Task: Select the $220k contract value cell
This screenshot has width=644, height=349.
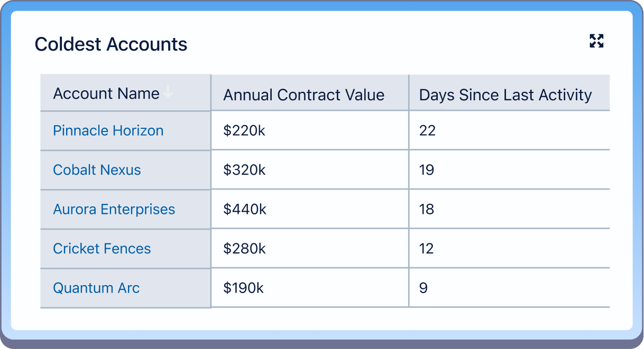Action: click(244, 130)
